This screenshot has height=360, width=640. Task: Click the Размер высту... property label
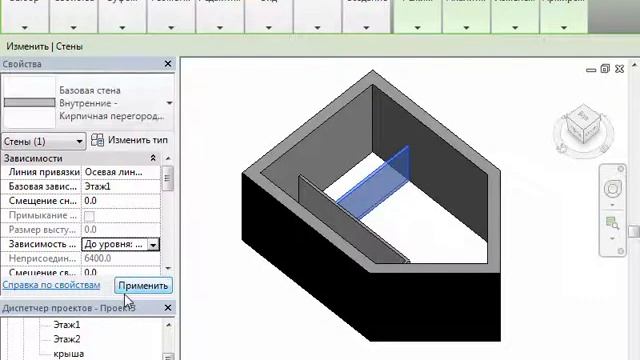point(42,230)
